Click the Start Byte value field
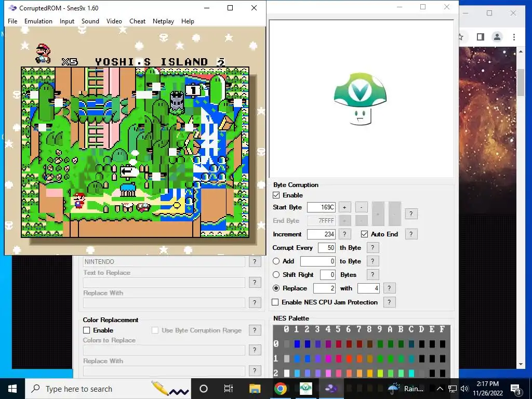This screenshot has height=399, width=532. pyautogui.click(x=321, y=207)
